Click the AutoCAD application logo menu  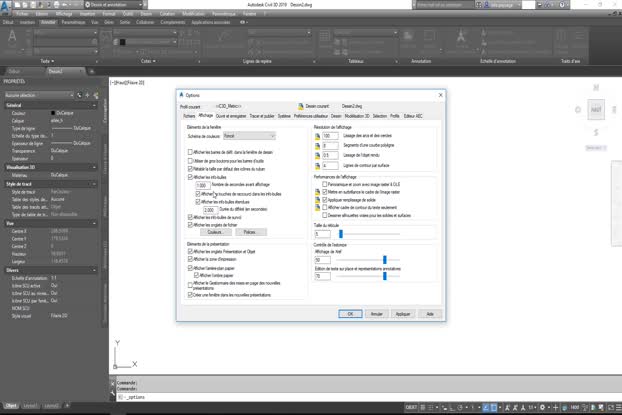(x=6, y=7)
